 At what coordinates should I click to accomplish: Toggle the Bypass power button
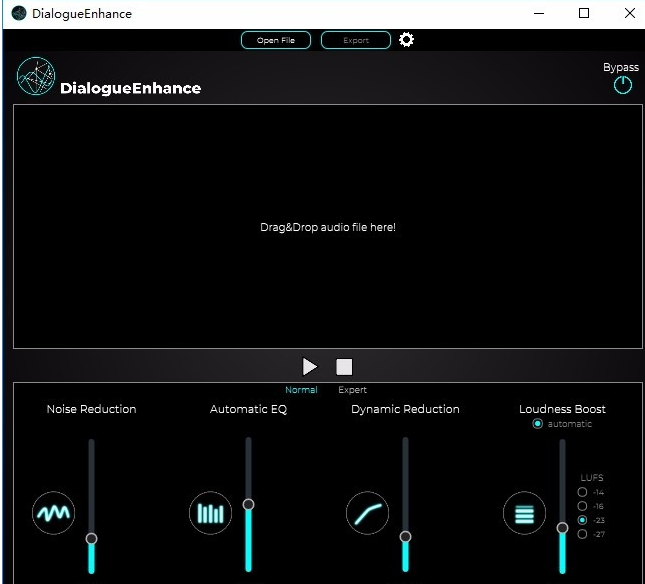pos(622,85)
